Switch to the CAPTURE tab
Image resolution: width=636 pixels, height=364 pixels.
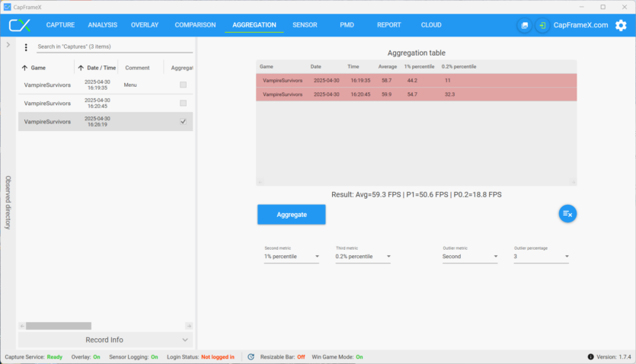coord(60,25)
